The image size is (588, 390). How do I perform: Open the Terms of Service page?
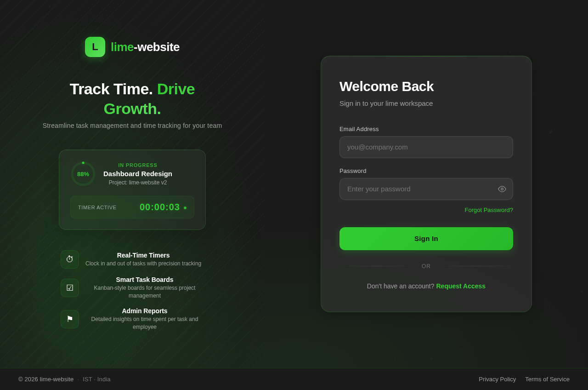point(547,379)
